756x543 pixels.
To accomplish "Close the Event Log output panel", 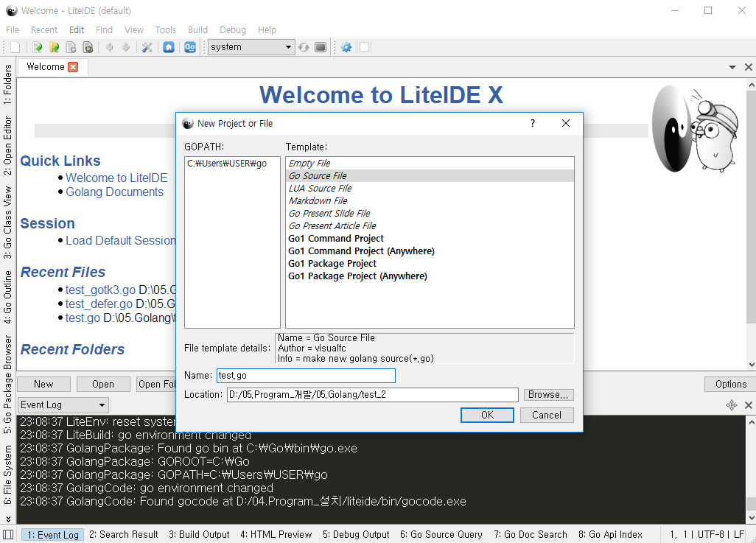I will pos(749,405).
